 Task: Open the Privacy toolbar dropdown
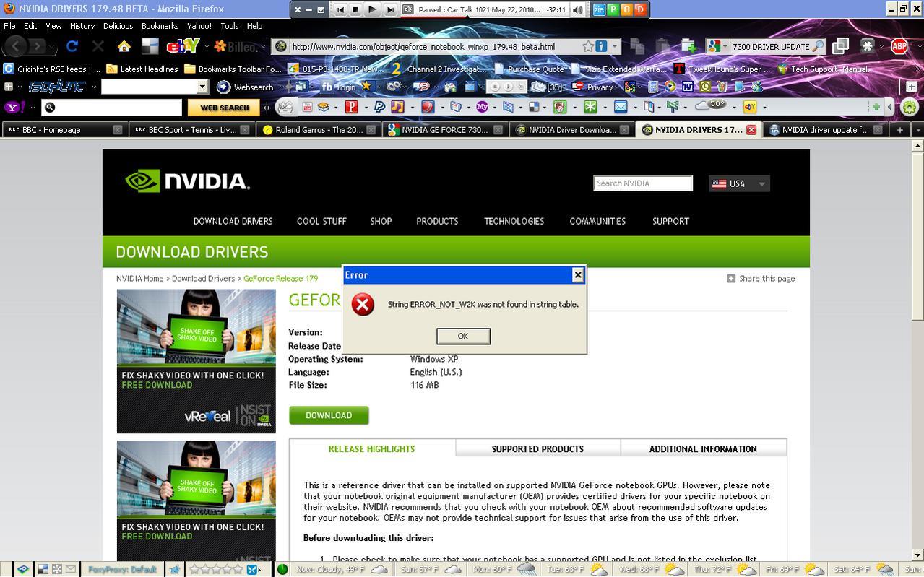(618, 87)
